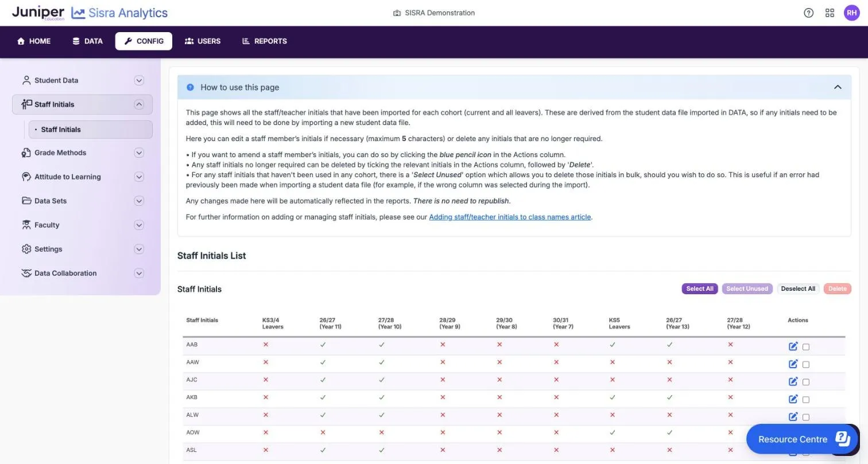Select Staff Initials sub-item in sidebar
Screen dimensions: 868x464
91,130
